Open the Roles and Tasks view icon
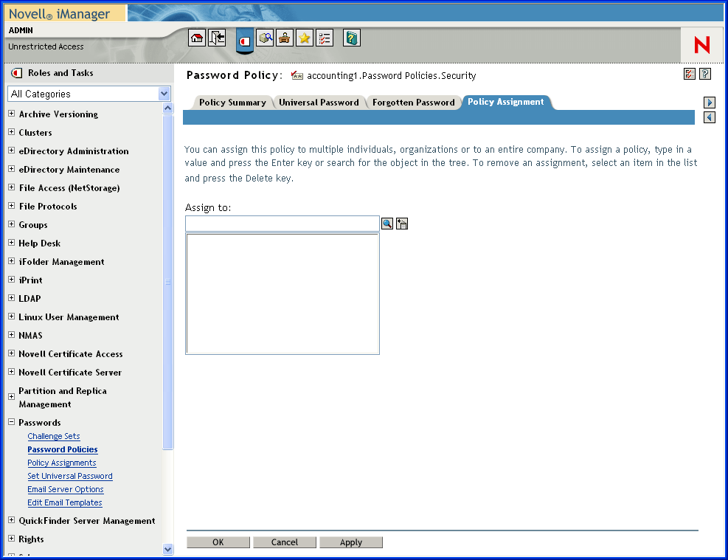The width and height of the screenshot is (728, 560). click(244, 38)
